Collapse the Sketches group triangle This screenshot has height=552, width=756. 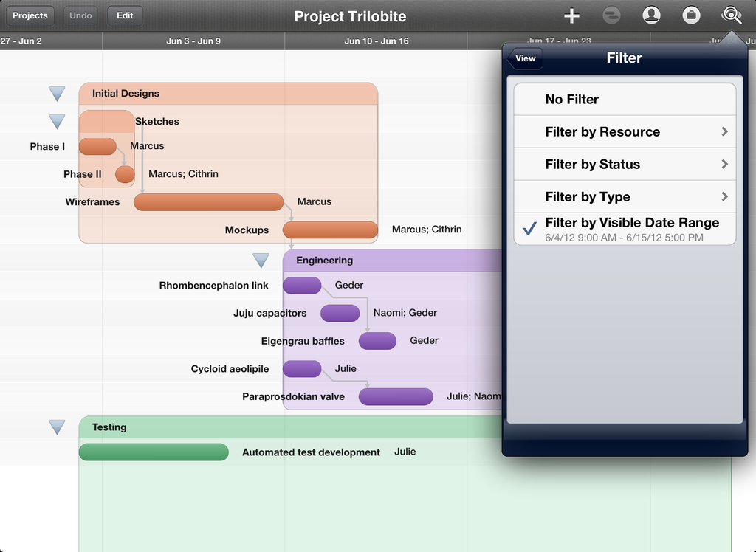coord(57,121)
